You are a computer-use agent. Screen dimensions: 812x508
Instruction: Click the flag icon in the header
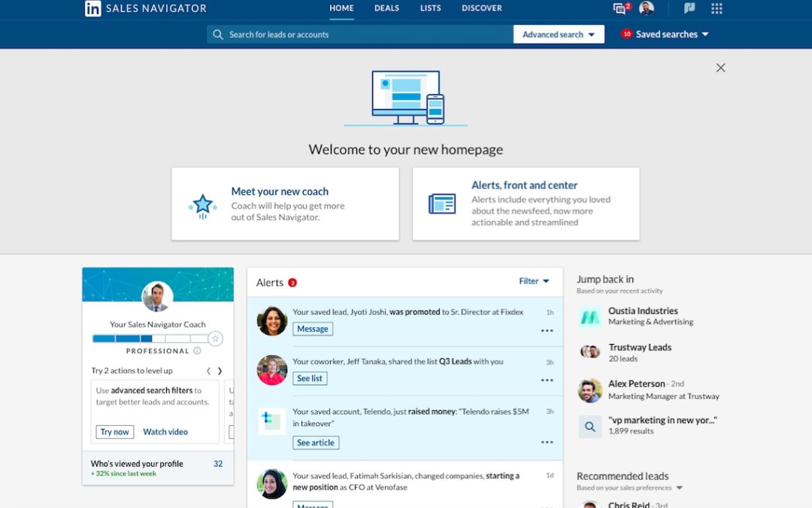[x=689, y=8]
